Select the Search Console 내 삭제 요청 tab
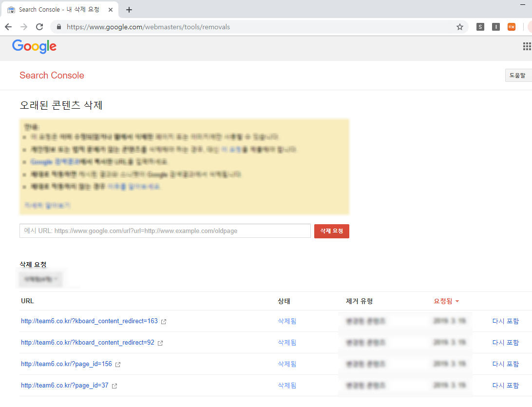The image size is (532, 407). click(x=58, y=10)
